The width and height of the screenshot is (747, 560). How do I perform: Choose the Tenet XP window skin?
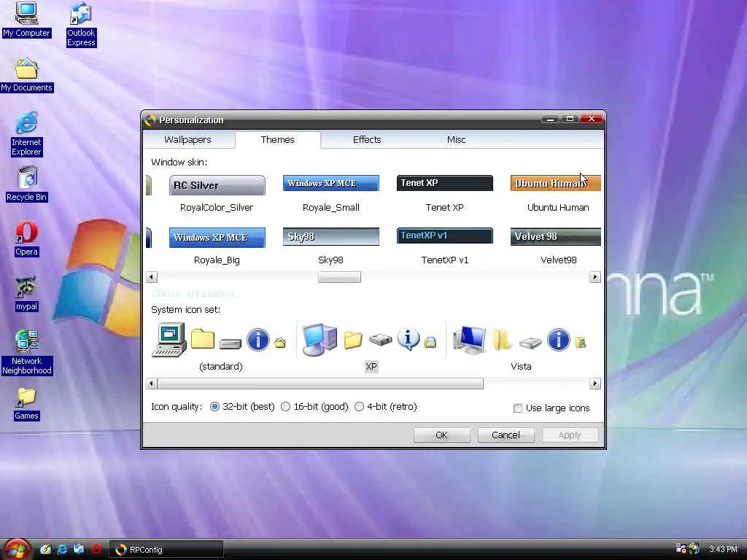click(x=444, y=193)
